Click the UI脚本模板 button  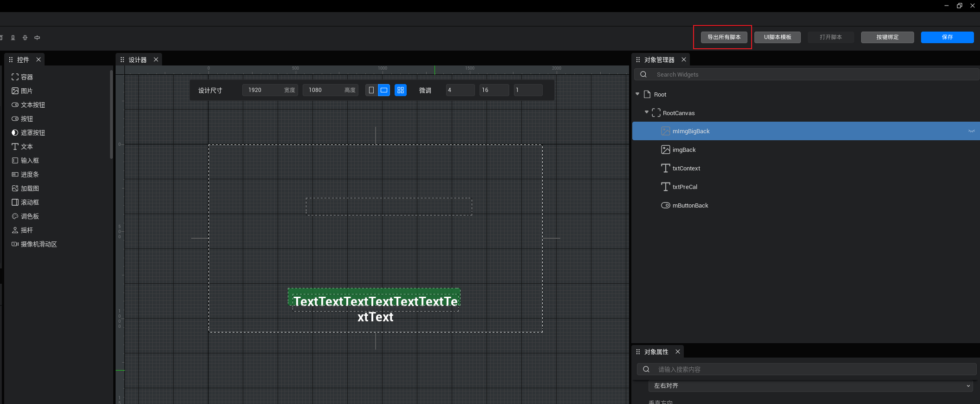click(778, 37)
